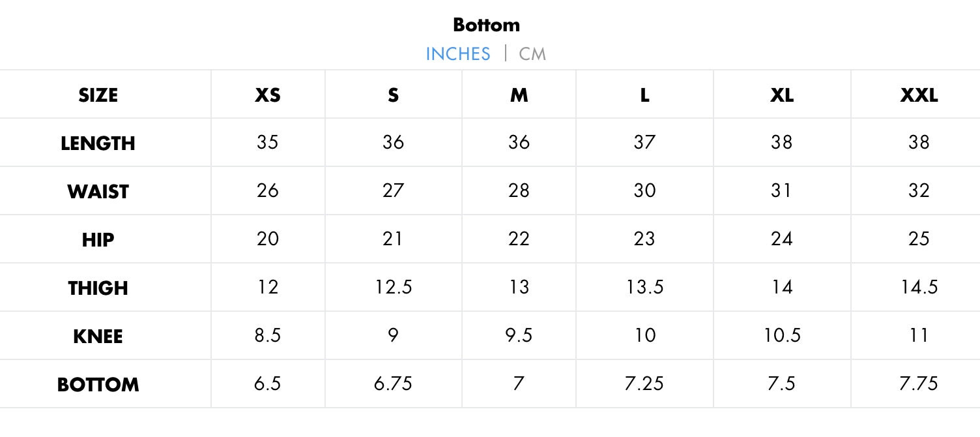Click the Bottom chart title

(486, 25)
